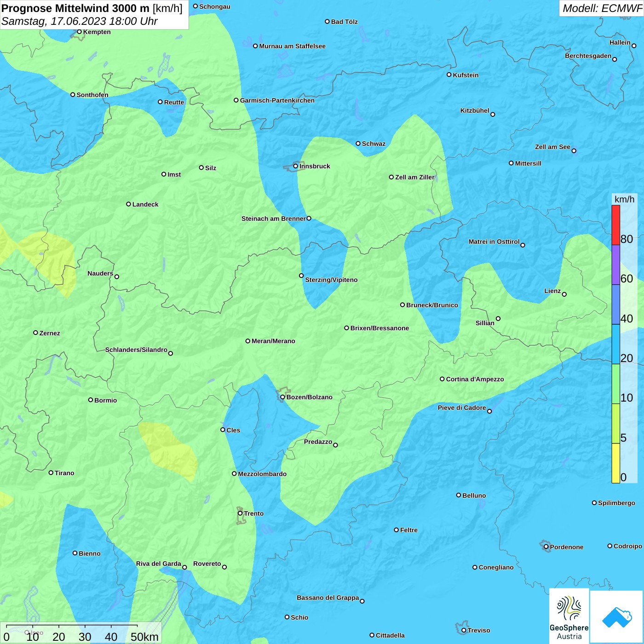Click the 'Codroipo' label
The height and width of the screenshot is (644, 644).
pos(628,546)
